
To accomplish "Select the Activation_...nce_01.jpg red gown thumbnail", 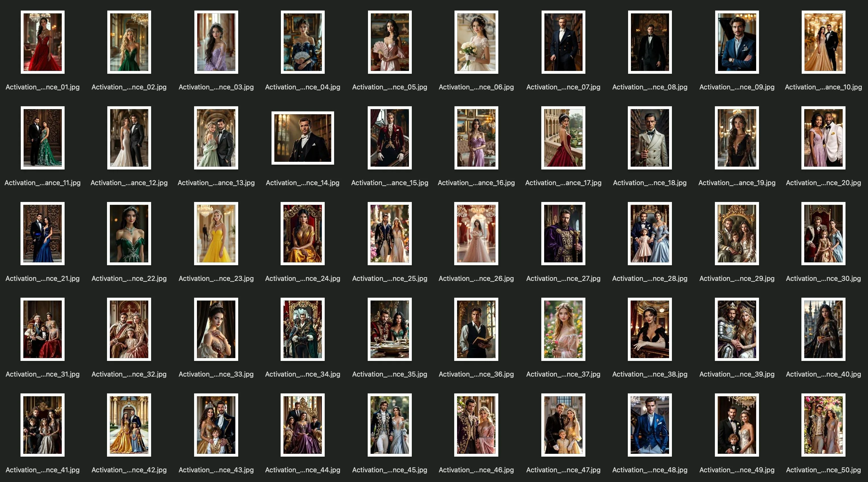I will pyautogui.click(x=42, y=42).
